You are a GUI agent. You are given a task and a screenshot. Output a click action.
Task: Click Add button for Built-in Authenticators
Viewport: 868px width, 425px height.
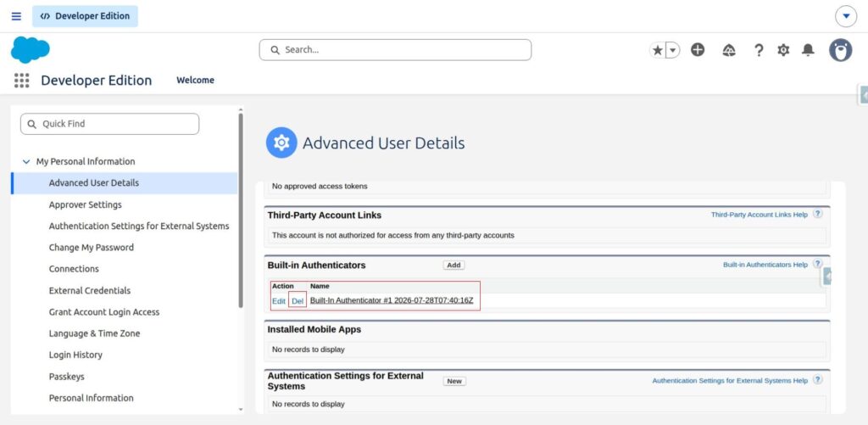[454, 266]
